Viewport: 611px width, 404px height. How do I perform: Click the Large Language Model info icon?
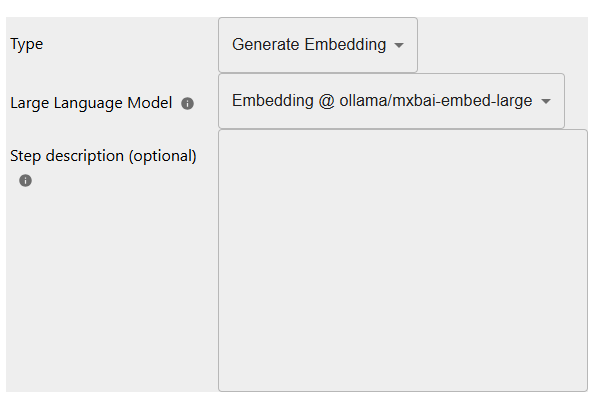[187, 103]
